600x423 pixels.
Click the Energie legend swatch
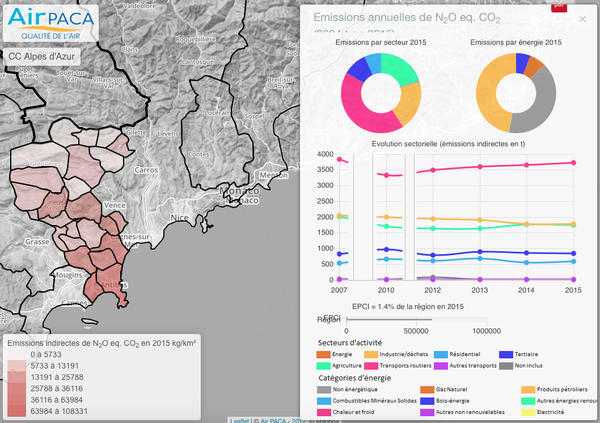[x=323, y=354]
